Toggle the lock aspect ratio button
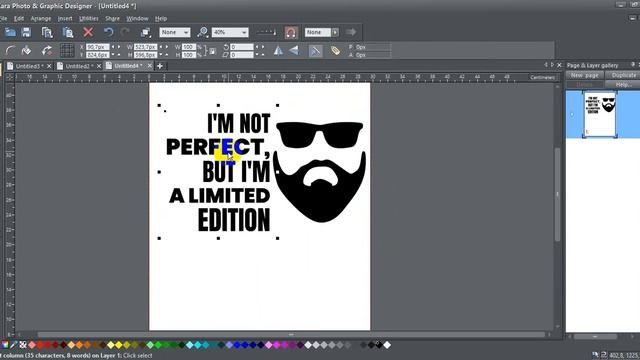 point(213,51)
